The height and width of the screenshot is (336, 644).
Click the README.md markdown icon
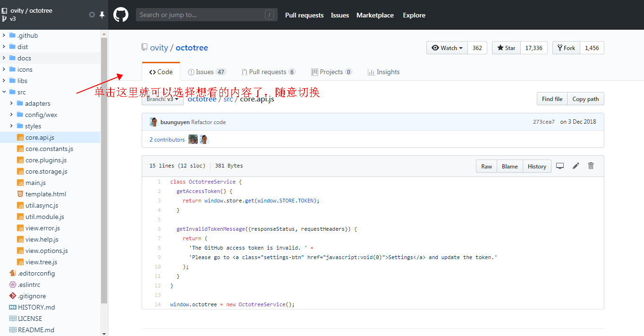pos(13,330)
